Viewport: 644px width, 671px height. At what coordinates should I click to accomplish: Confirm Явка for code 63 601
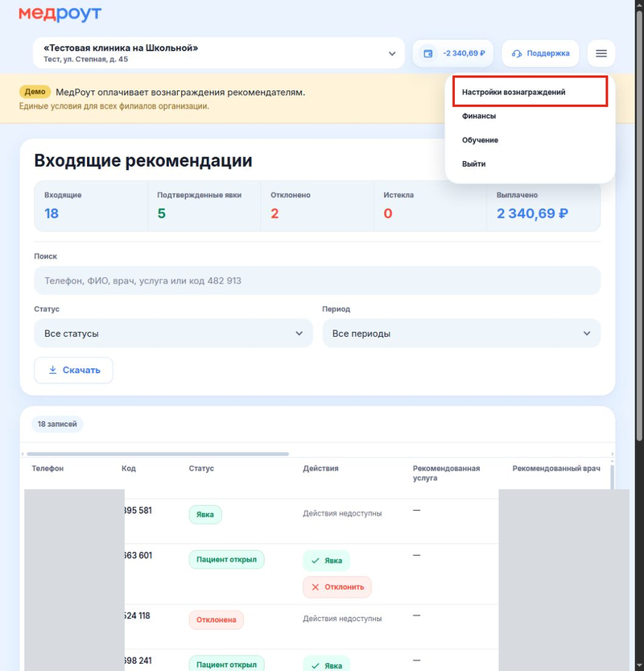[326, 561]
